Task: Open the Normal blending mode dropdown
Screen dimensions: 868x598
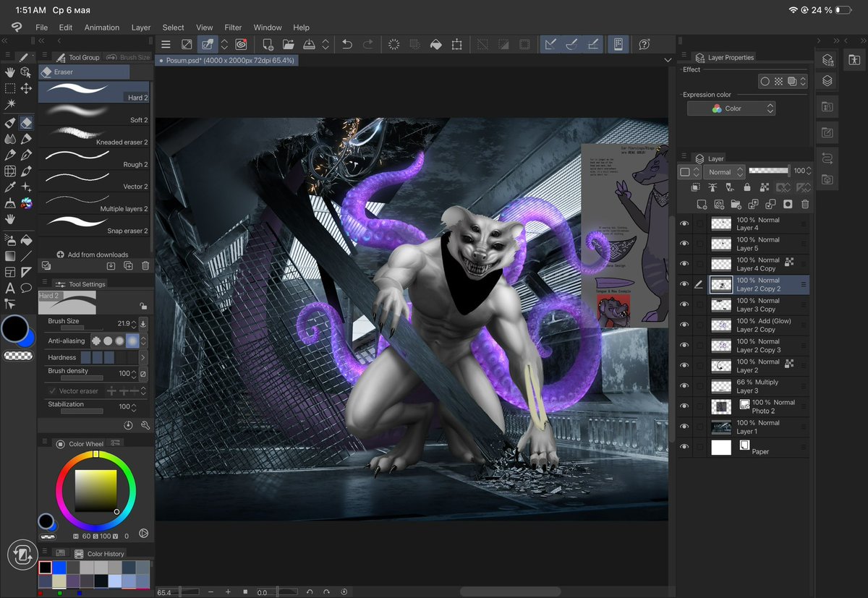Action: click(x=725, y=172)
